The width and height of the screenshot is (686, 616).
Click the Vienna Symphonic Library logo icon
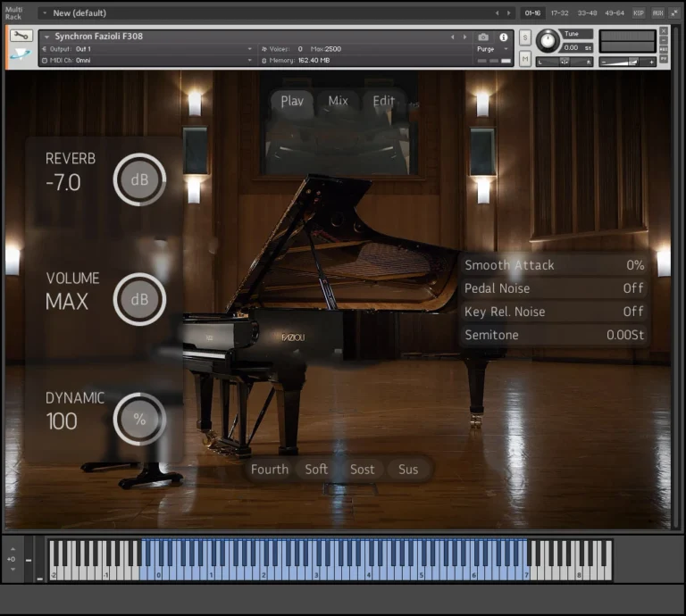21,55
